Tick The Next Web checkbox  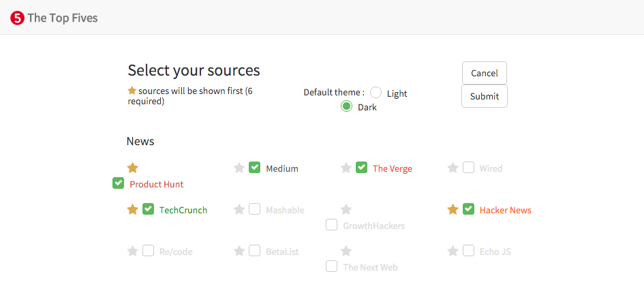coord(332,266)
